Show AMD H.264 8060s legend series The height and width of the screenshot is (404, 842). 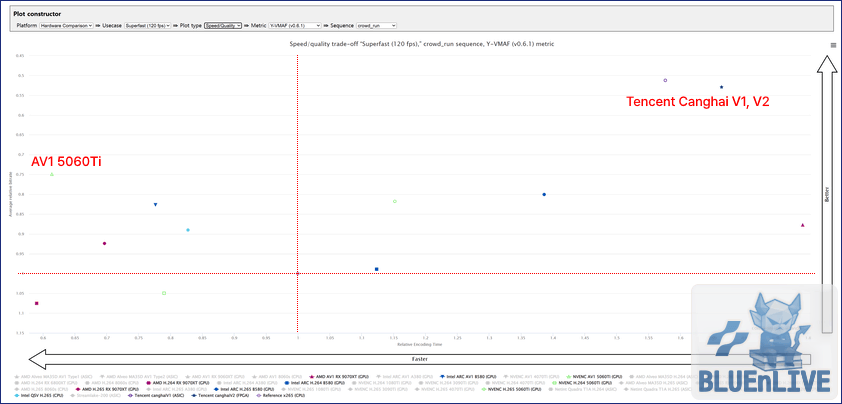point(111,383)
